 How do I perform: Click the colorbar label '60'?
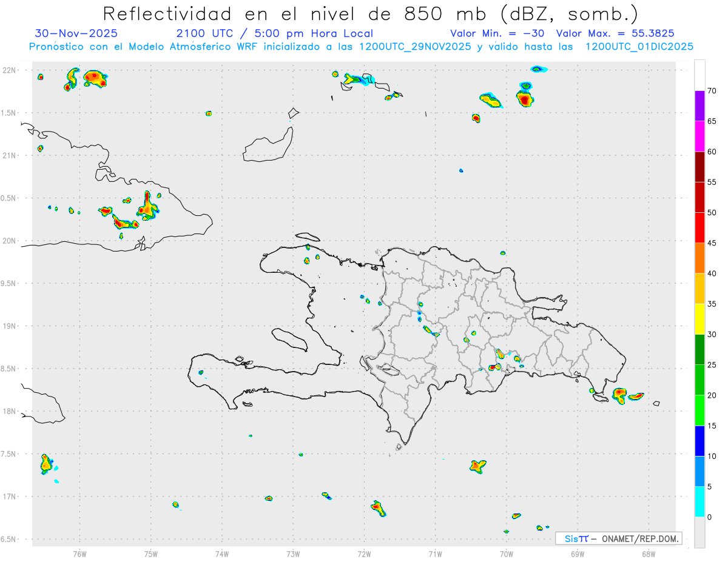(712, 152)
